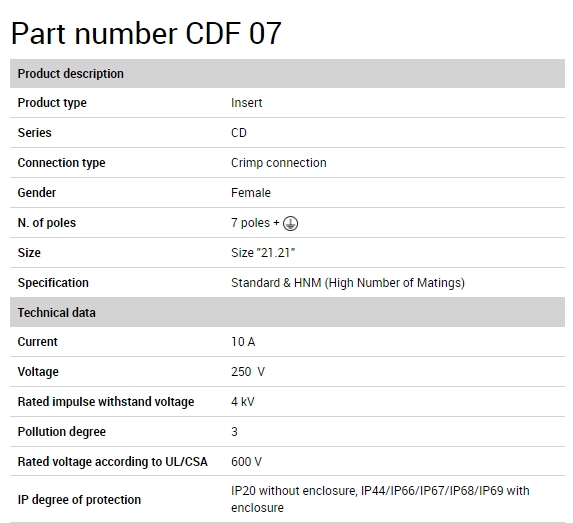The width and height of the screenshot is (573, 523).
Task: Click the Rated impulse withstand voltage label
Action: pos(106,402)
